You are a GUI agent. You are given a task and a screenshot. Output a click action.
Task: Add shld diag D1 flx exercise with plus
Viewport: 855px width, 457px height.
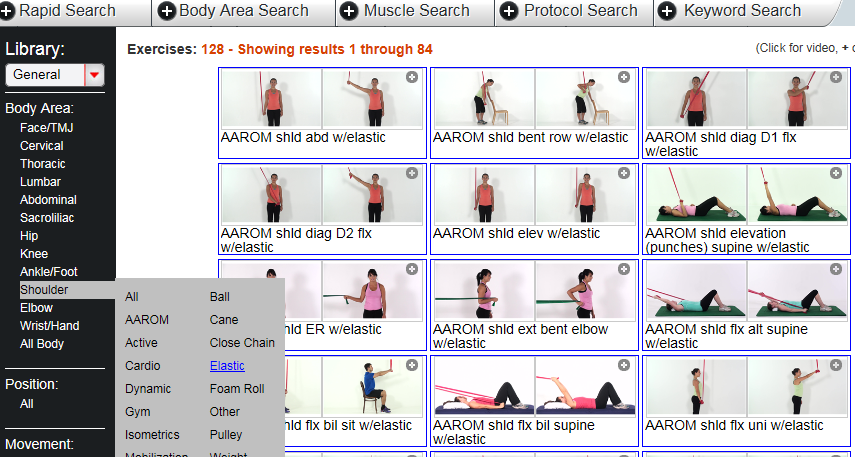836,77
